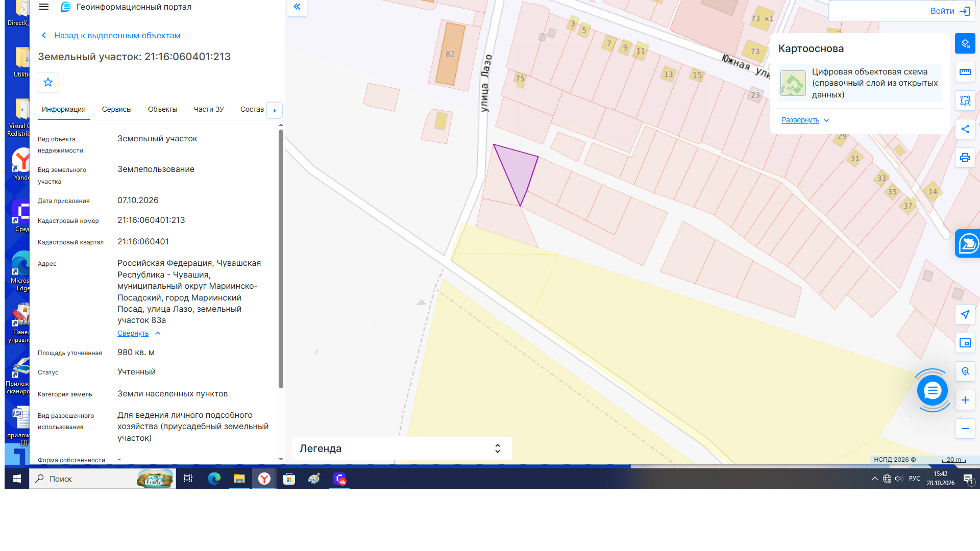This screenshot has height=551, width=980.
Task: Zoom in with plus button
Action: [965, 400]
